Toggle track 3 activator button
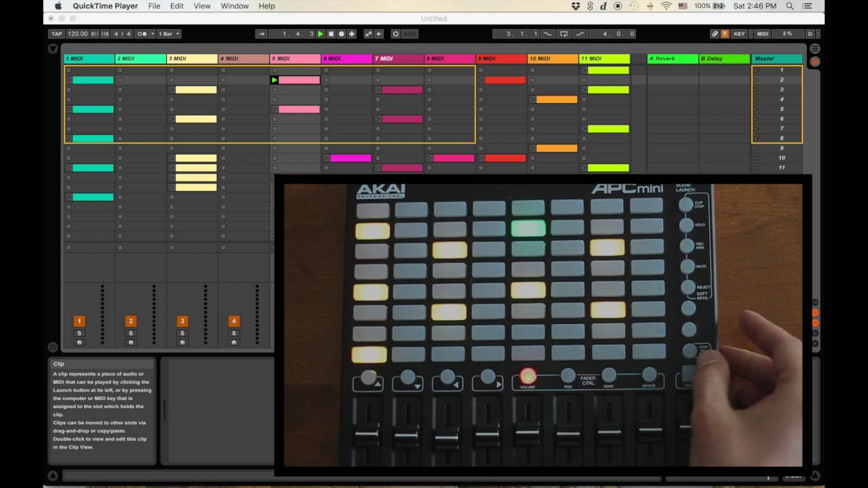Image resolution: width=868 pixels, height=488 pixels. (x=182, y=321)
